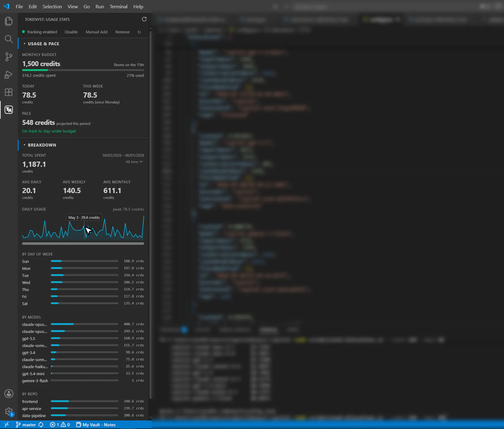Open the All time range dropdown
Screen dimensions: 504x429
[134, 162]
